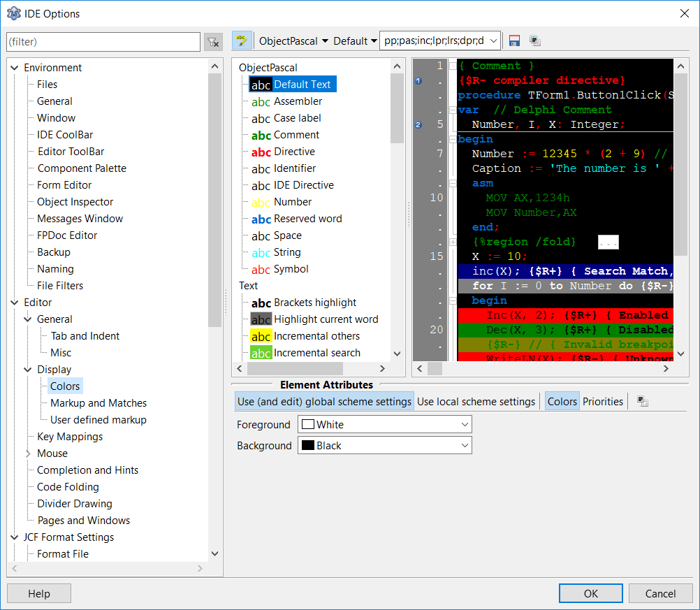
Task: Toggle the Colors view button
Action: 562,401
